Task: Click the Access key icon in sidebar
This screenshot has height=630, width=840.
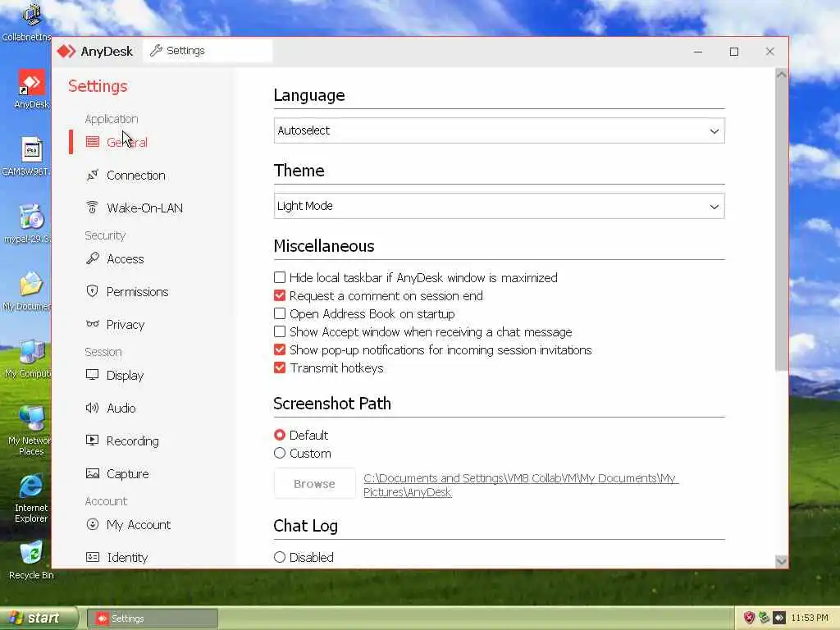Action: [93, 258]
